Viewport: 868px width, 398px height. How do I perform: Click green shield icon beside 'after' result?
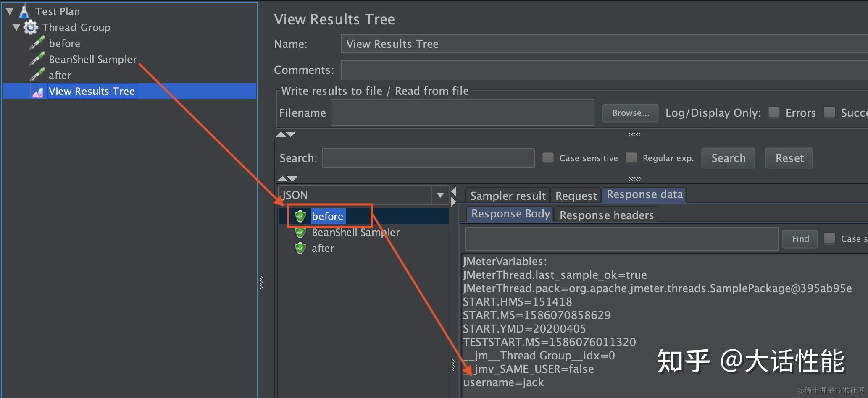[300, 248]
